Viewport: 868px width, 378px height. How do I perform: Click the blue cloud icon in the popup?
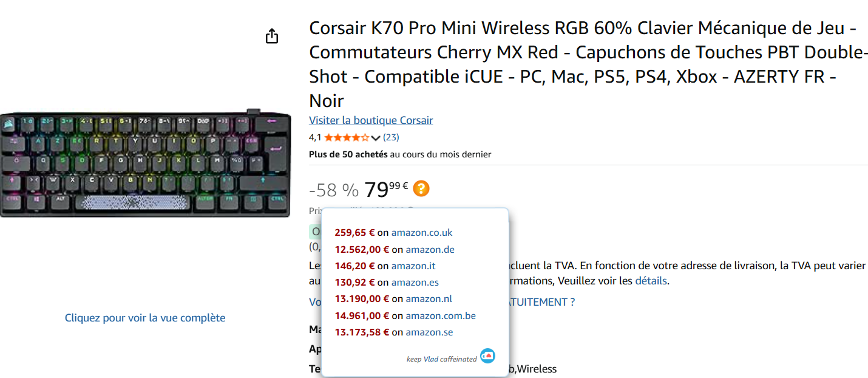[x=487, y=356]
